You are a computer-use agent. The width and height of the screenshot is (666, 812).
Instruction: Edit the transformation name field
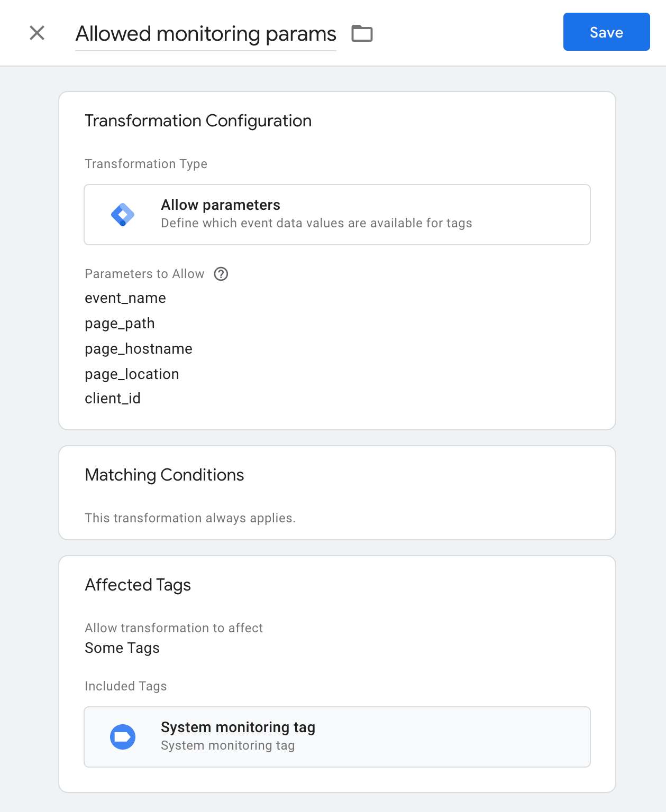click(206, 33)
